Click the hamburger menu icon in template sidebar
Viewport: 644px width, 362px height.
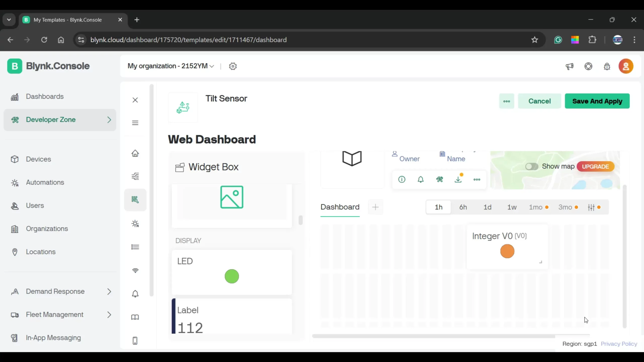click(x=135, y=123)
